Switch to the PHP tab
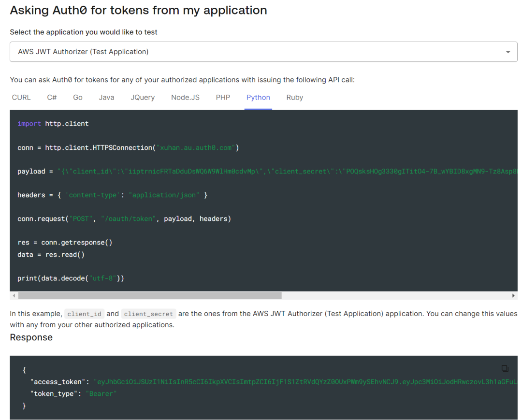522x420 pixels. [x=223, y=98]
